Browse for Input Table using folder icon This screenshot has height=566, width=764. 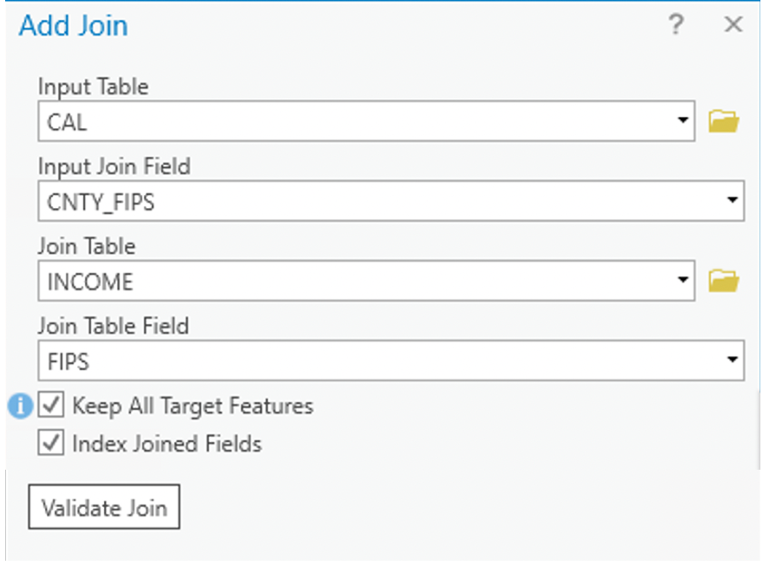coord(724,121)
